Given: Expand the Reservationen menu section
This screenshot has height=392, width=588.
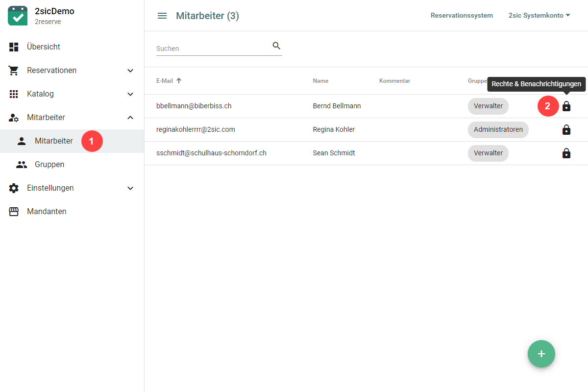Looking at the screenshot, I should 130,71.
